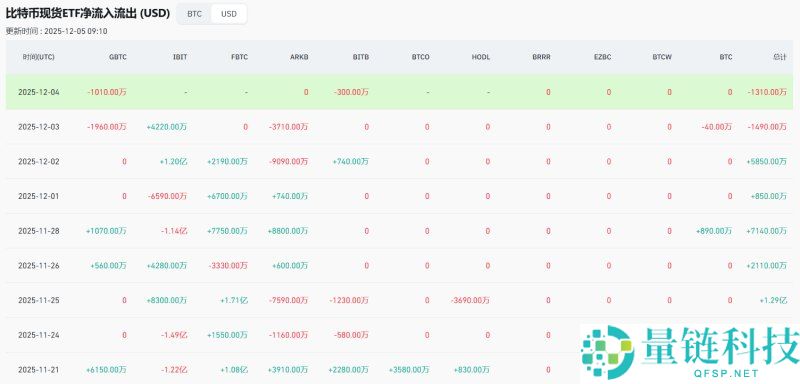Click the 时间(UTC) column header

[x=39, y=57]
